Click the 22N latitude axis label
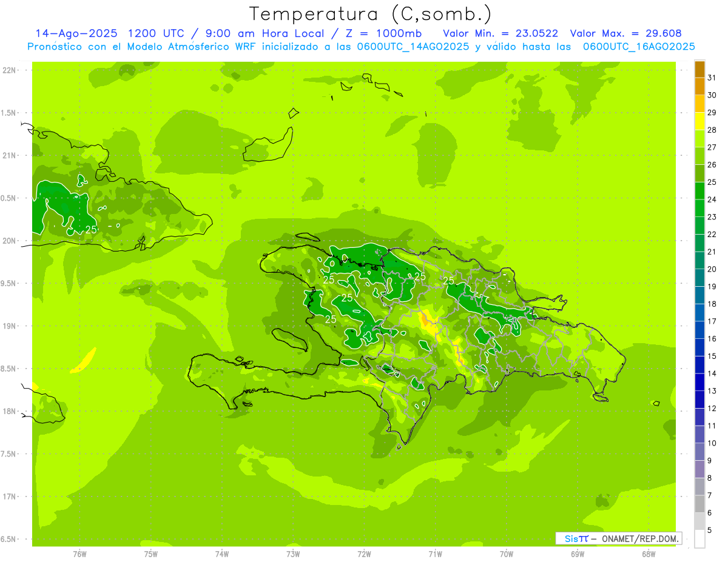Image resolution: width=728 pixels, height=562 pixels. pyautogui.click(x=10, y=70)
